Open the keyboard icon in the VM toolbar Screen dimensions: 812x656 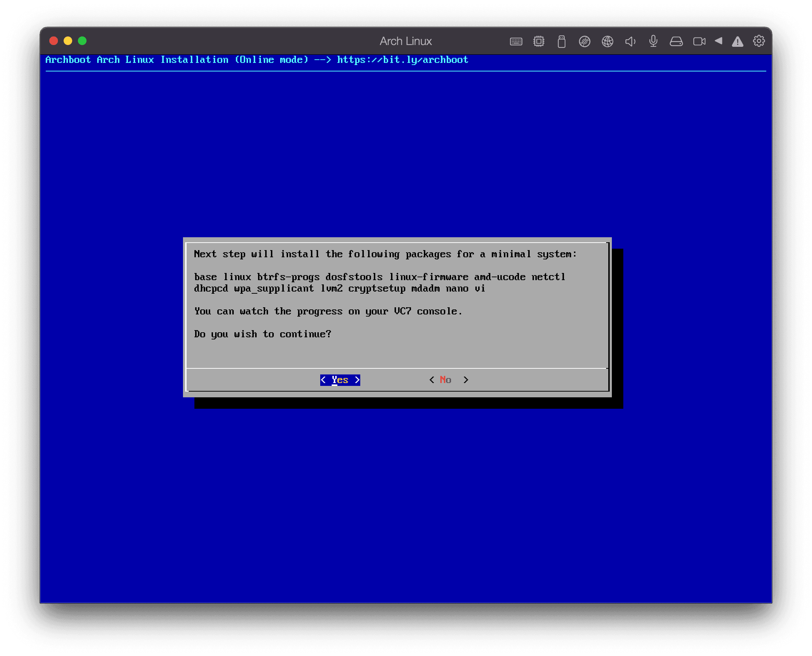pos(516,41)
